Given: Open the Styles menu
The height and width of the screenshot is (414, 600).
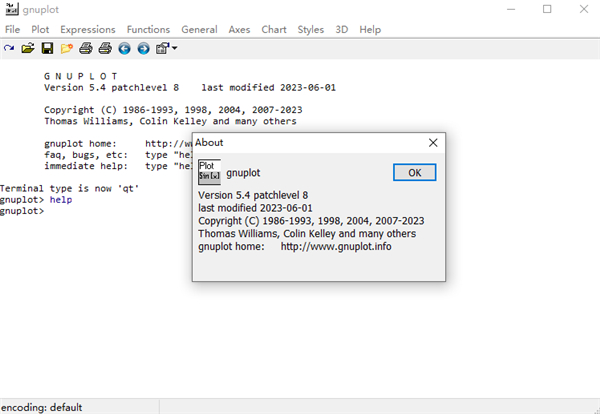Looking at the screenshot, I should [311, 29].
